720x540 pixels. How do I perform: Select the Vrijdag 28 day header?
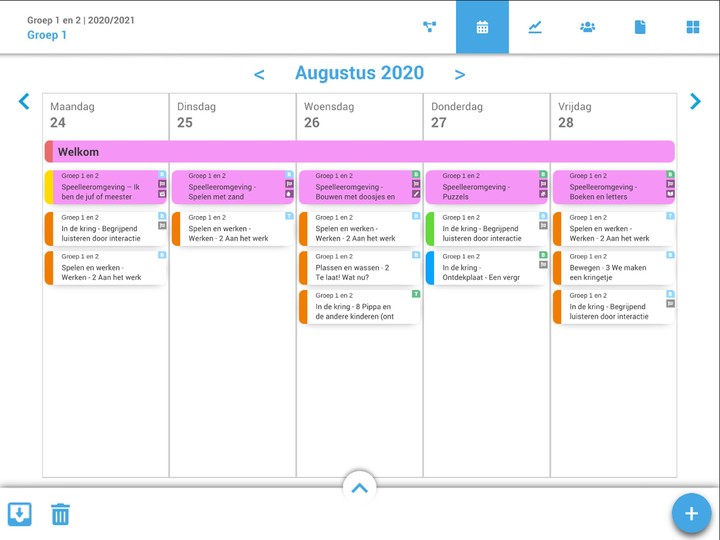[x=612, y=115]
